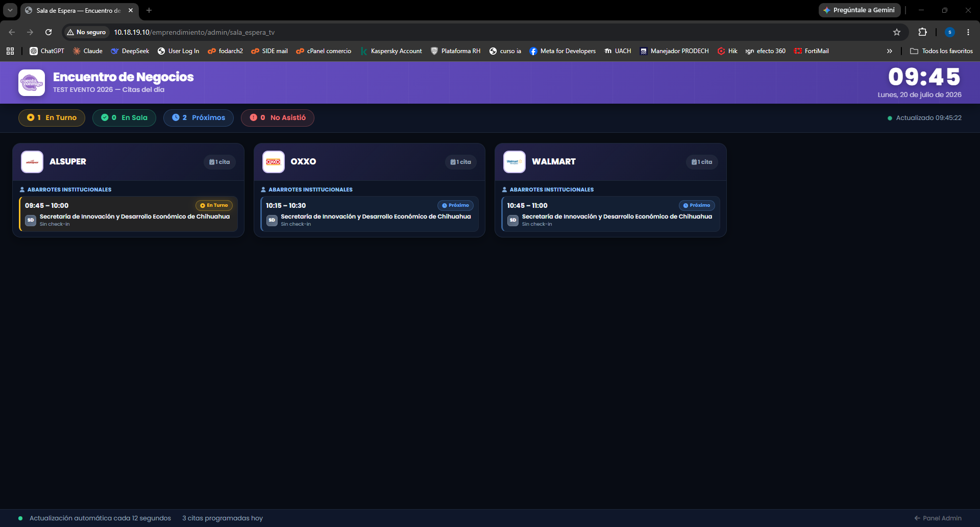The width and height of the screenshot is (980, 527).
Task: Go back with the browser back arrow
Action: click(x=12, y=32)
